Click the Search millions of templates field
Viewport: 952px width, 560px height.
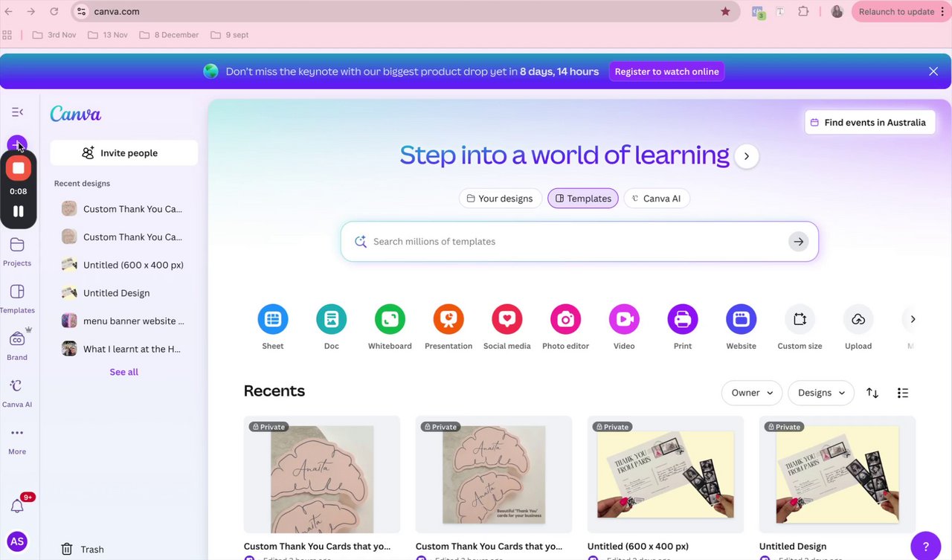579,242
